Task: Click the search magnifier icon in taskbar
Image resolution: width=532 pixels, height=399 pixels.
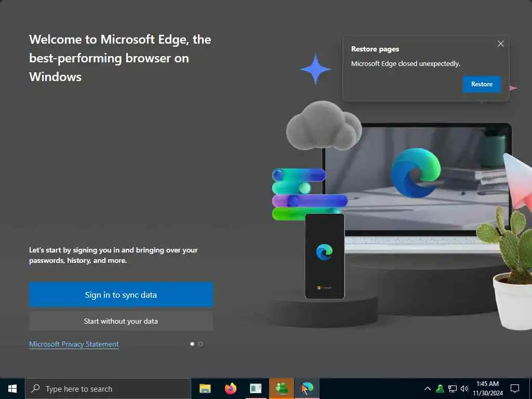Action: coord(35,389)
